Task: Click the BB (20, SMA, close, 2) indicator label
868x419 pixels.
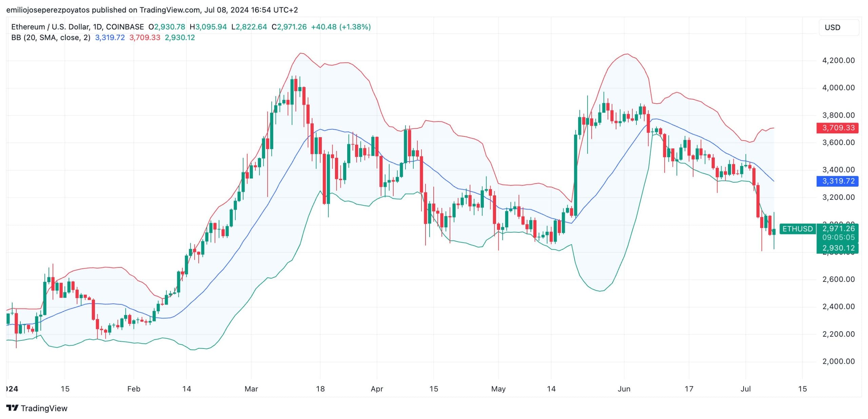Action: (51, 38)
